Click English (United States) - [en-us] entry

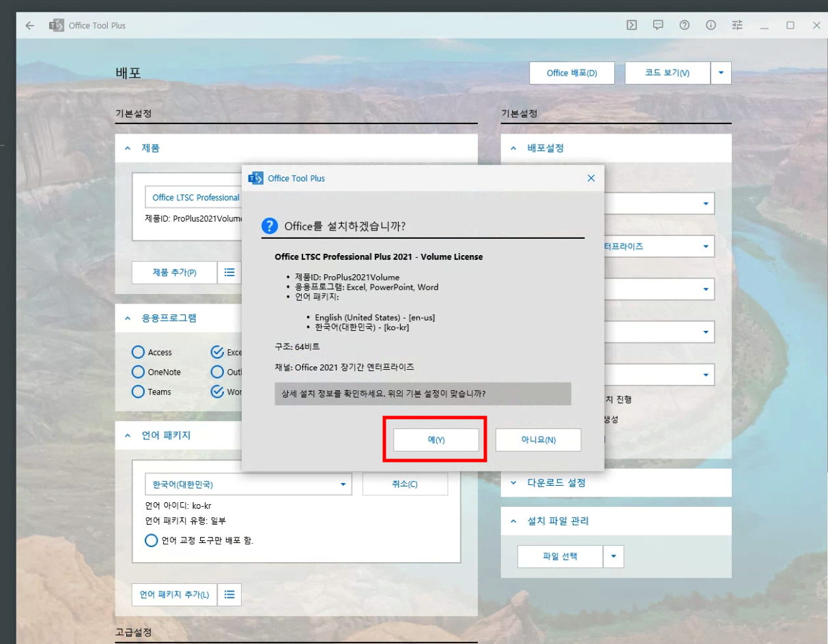tap(375, 318)
